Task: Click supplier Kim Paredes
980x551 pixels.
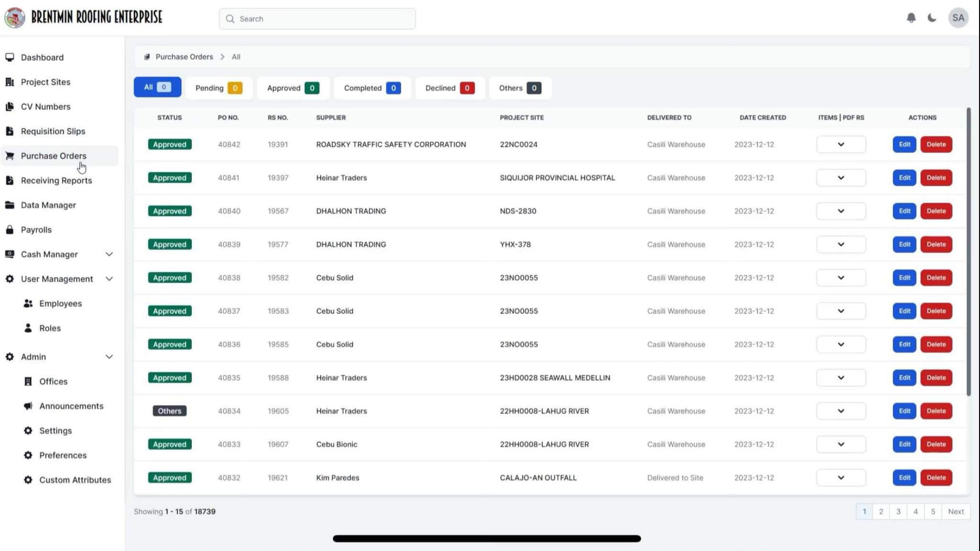Action: [337, 478]
